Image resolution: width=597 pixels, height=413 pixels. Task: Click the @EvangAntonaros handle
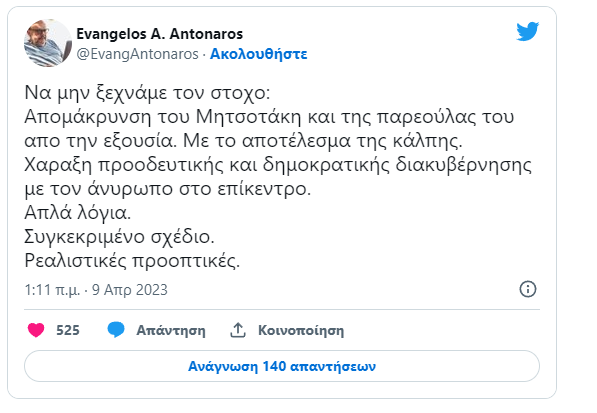coord(137,54)
